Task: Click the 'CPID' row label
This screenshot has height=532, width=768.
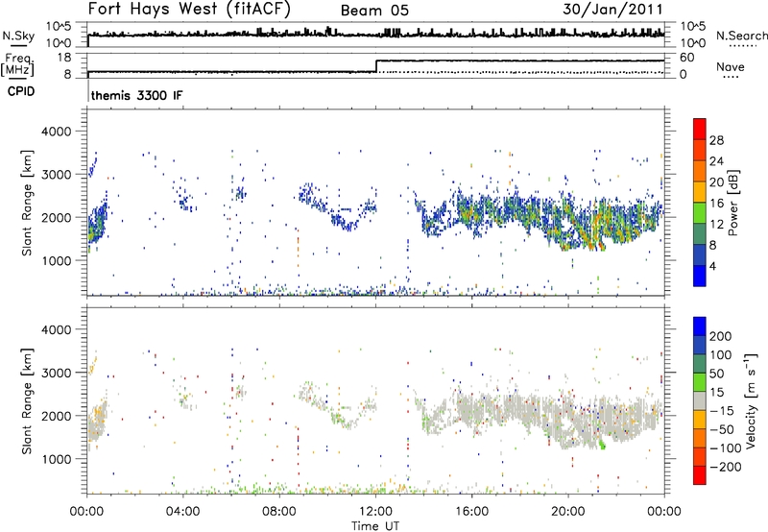Action: click(21, 91)
